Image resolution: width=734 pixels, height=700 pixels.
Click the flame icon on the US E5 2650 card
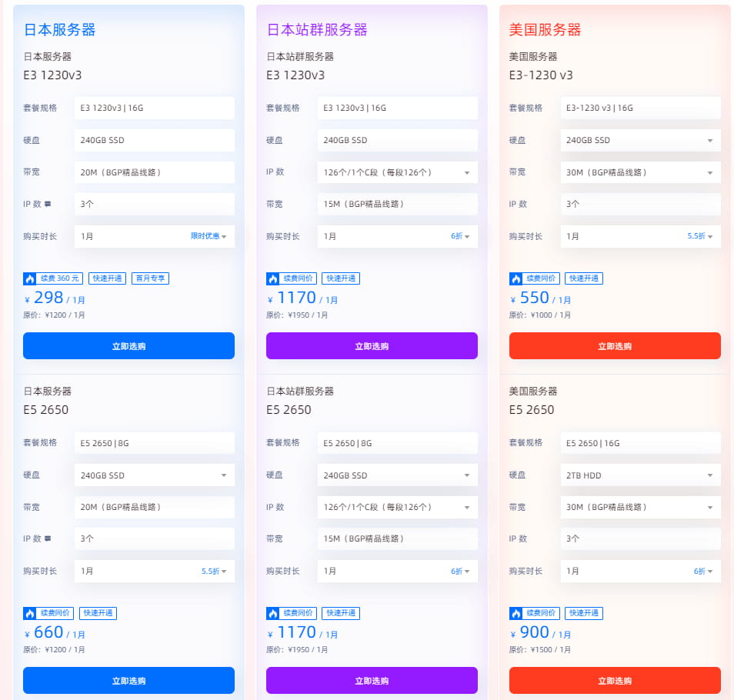click(x=516, y=613)
